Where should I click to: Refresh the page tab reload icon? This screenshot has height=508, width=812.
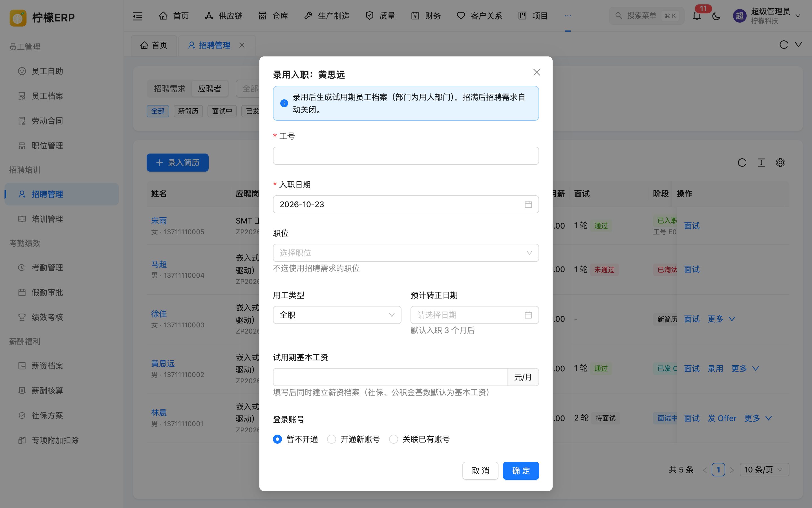click(x=784, y=45)
